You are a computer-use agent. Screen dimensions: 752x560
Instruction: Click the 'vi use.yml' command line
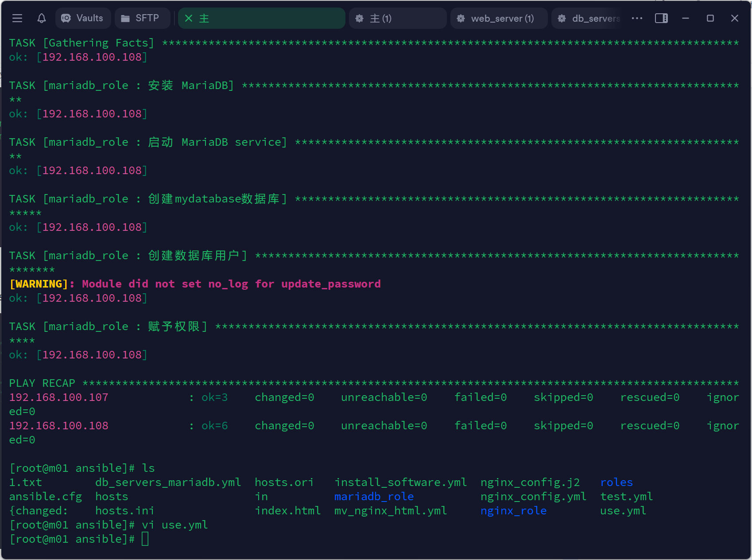click(109, 525)
